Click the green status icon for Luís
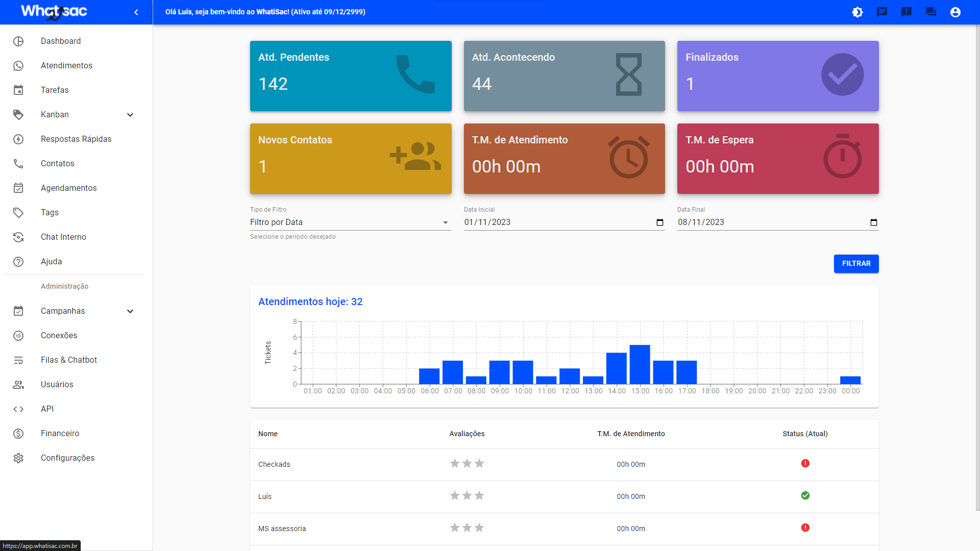The width and height of the screenshot is (980, 551). [x=805, y=496]
